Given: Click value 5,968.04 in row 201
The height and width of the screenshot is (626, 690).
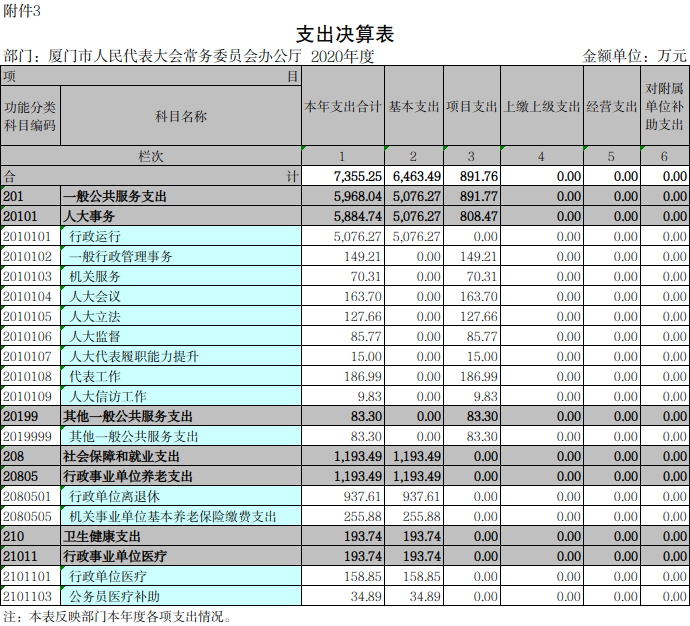Looking at the screenshot, I should pyautogui.click(x=357, y=196).
